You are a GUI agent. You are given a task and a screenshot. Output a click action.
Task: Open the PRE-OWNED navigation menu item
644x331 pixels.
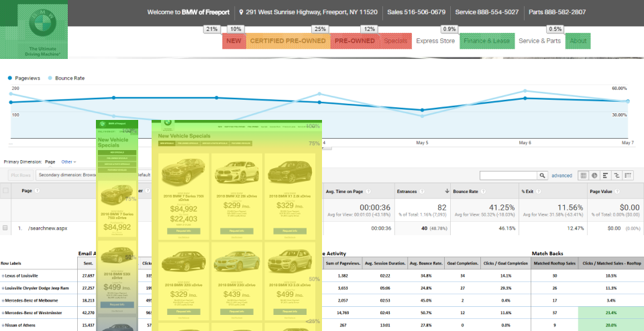click(x=354, y=41)
